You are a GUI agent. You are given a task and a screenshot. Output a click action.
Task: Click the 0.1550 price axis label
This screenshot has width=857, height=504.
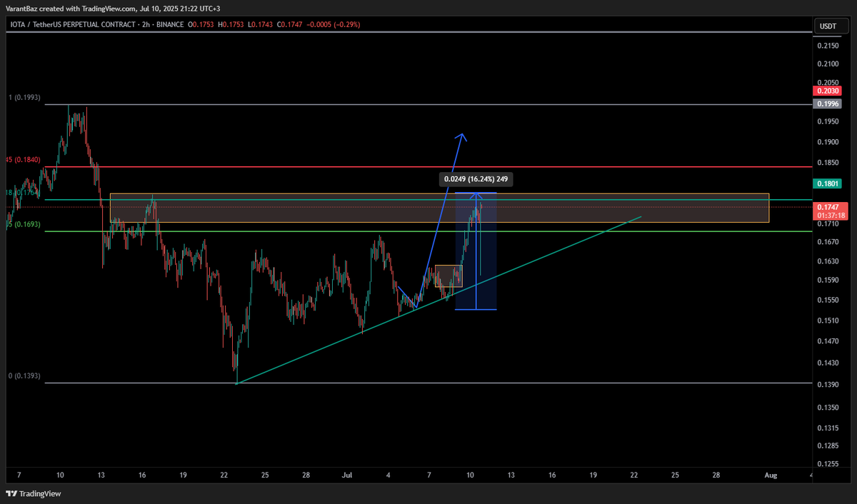[828, 301]
